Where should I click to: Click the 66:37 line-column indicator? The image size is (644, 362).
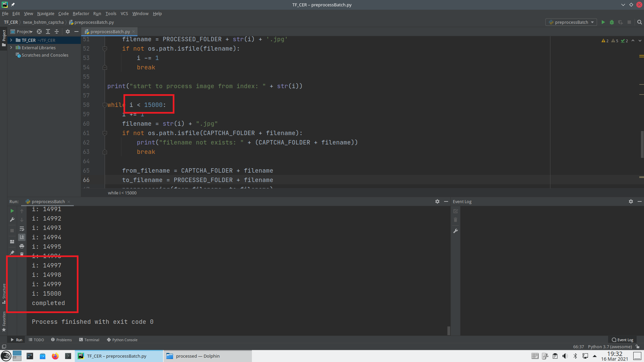578,347
